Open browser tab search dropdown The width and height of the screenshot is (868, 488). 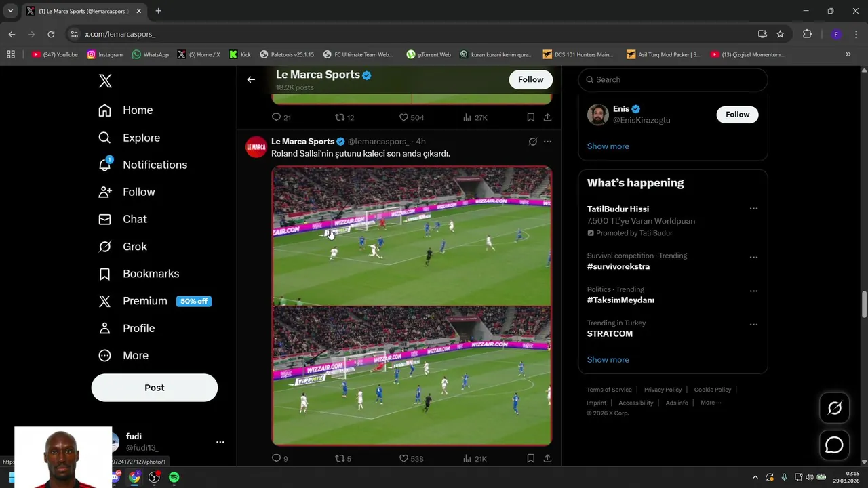point(10,11)
